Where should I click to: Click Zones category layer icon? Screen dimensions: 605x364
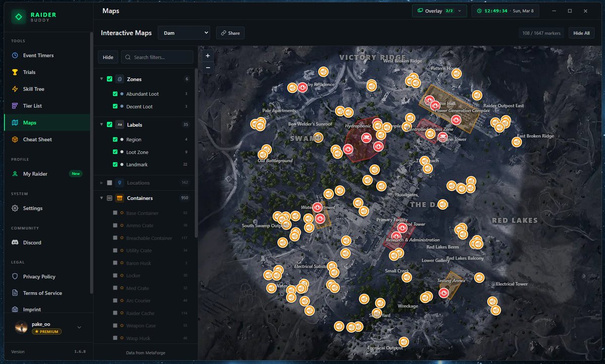click(x=119, y=79)
